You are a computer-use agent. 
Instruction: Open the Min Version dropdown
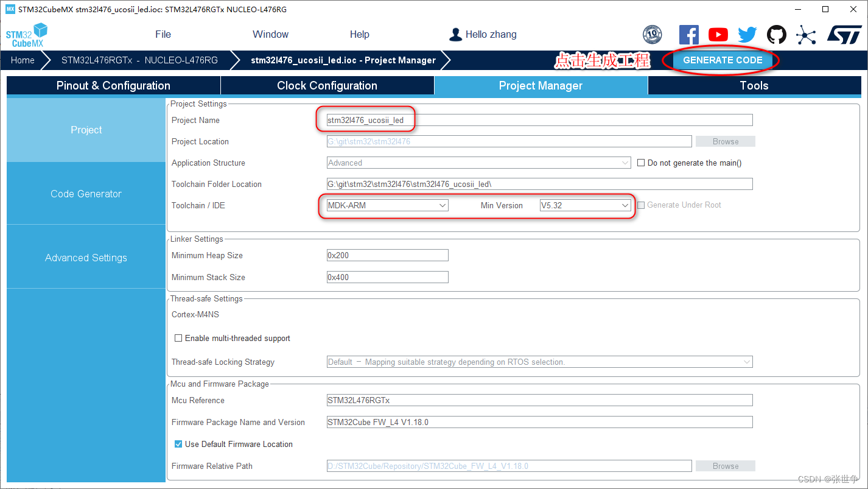click(586, 205)
